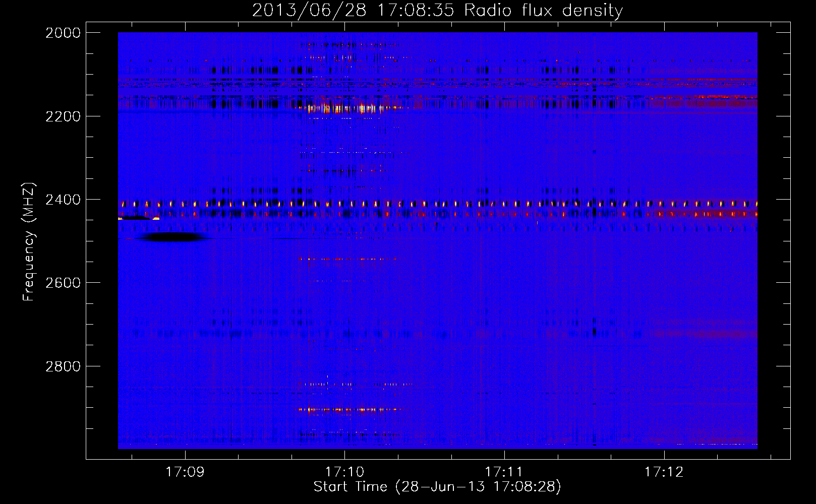The image size is (816, 504).
Task: Click the black elongated blob near 2490 MHz
Action: [173, 237]
